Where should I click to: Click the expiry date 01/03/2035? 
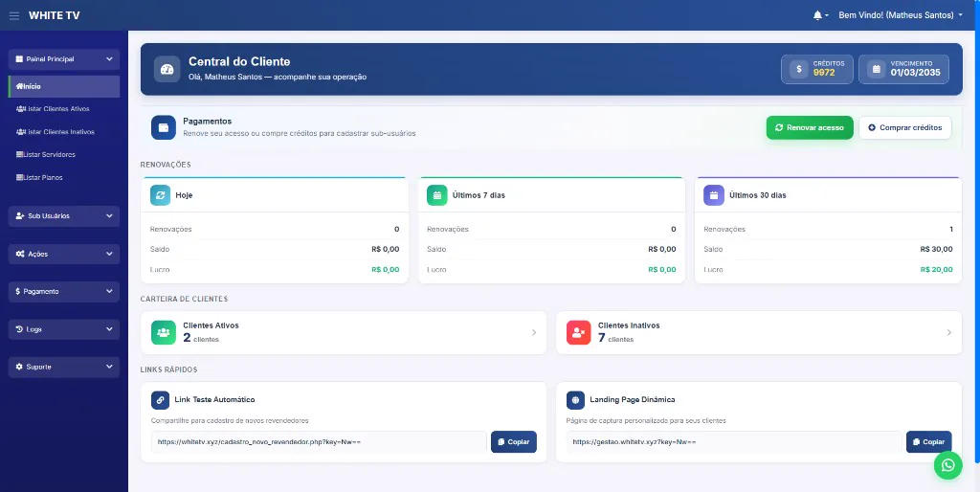click(916, 73)
